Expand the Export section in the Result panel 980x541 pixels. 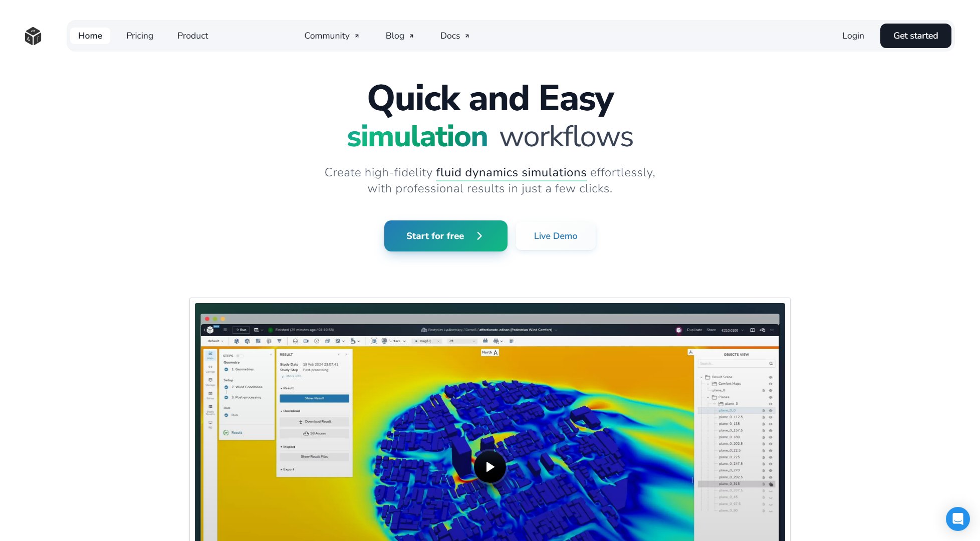point(288,469)
